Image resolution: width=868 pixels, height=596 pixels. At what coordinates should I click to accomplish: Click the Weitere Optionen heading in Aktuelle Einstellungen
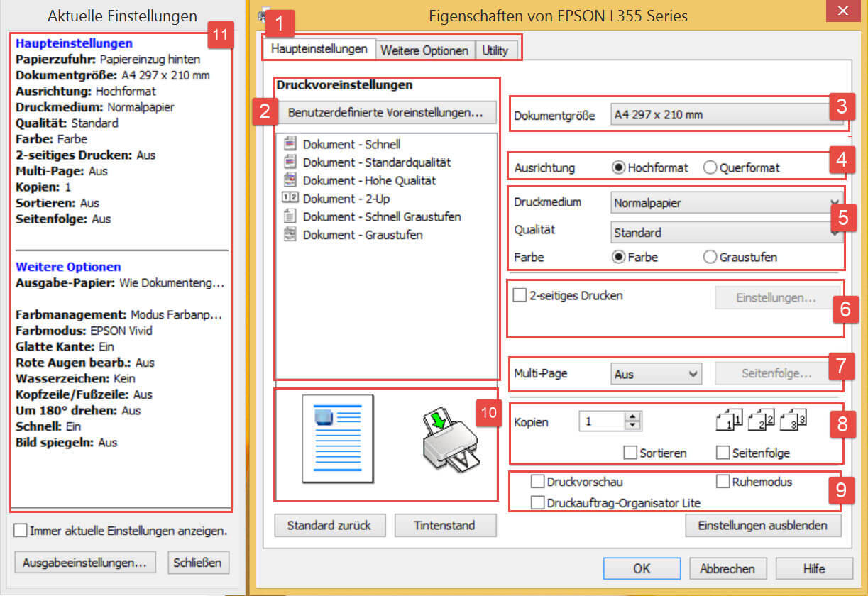point(68,267)
